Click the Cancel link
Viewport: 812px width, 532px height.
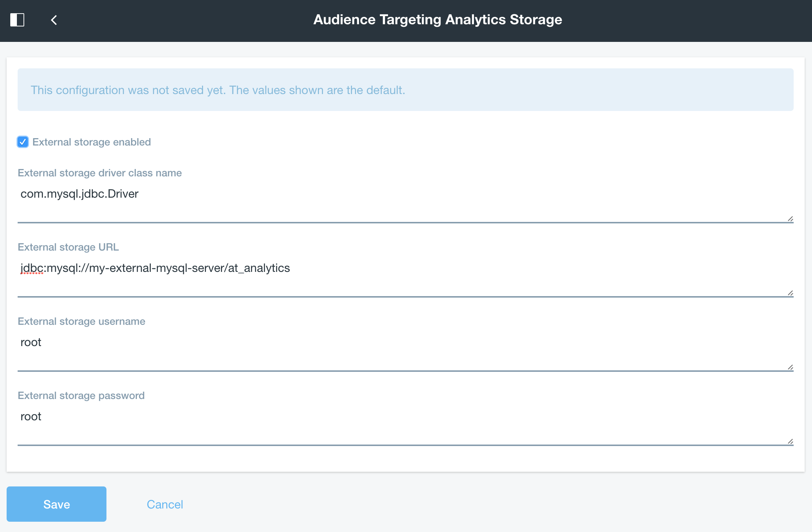[165, 504]
